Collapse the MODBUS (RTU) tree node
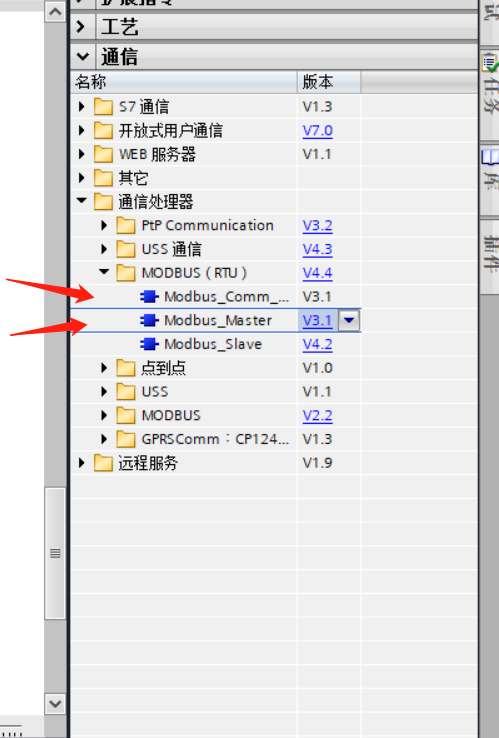This screenshot has height=738, width=499. coord(104,272)
